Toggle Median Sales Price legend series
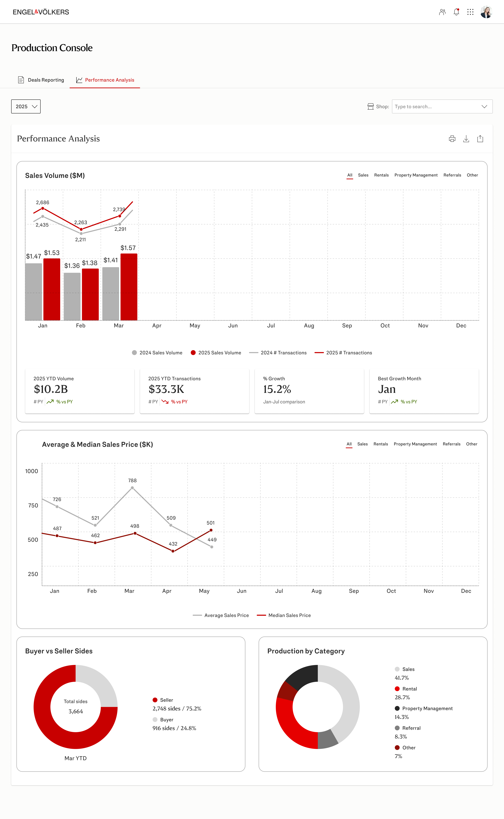Screen dimensions: 504x819 (284, 615)
